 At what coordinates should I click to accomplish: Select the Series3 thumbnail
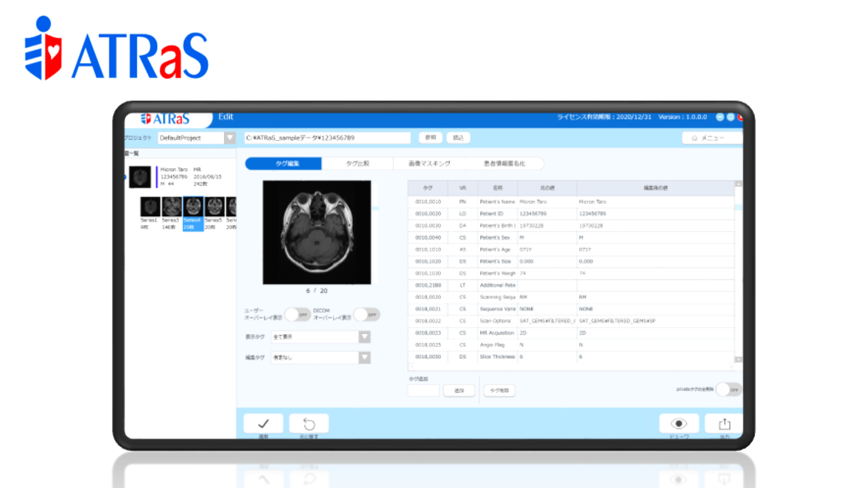[x=171, y=207]
